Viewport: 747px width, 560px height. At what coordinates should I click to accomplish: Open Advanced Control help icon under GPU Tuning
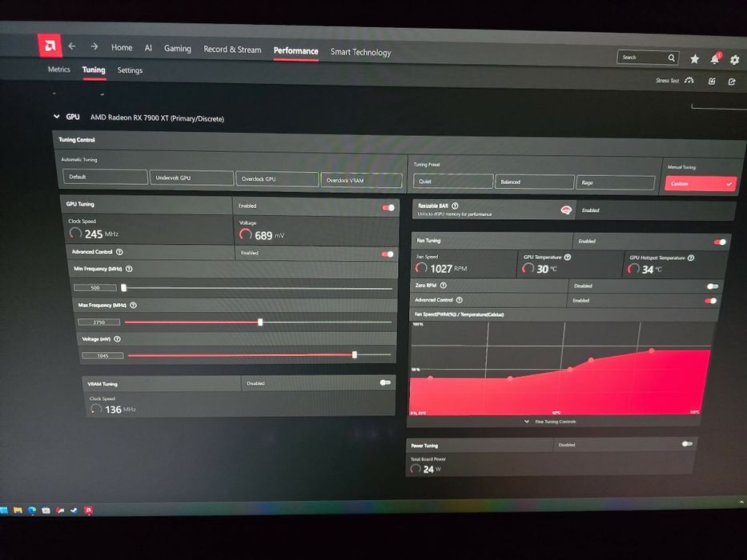(119, 252)
